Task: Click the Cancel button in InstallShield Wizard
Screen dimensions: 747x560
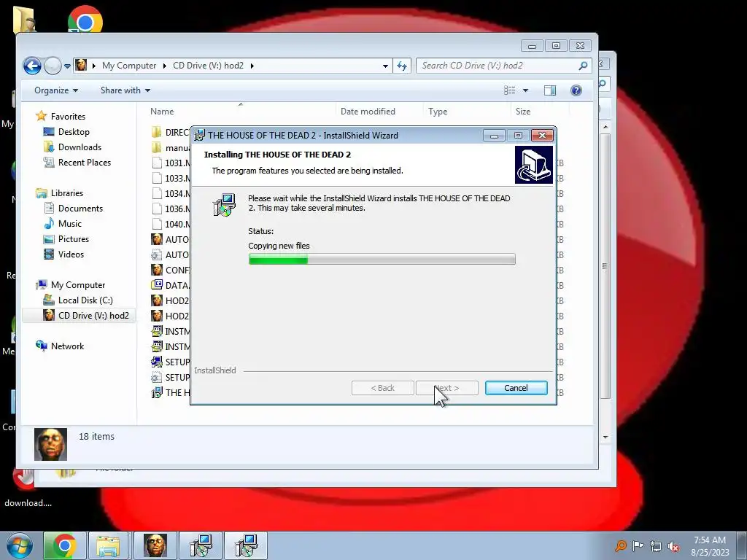Action: coord(516,388)
